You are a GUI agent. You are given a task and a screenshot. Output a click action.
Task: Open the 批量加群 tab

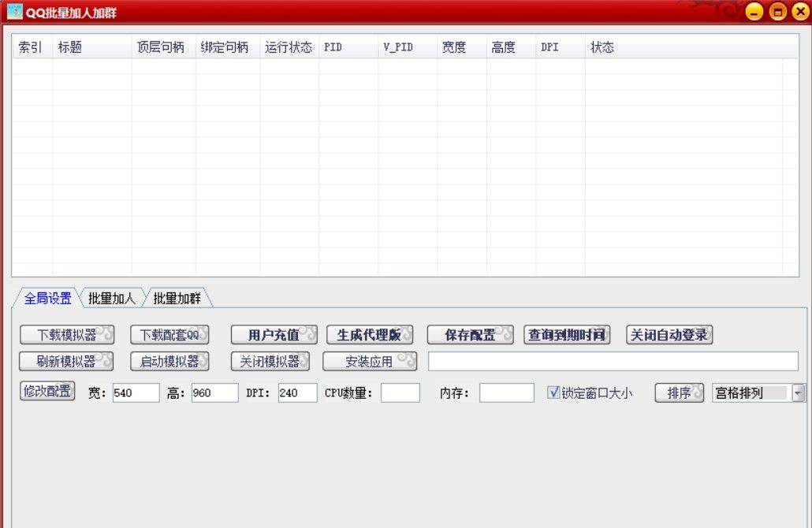[177, 298]
